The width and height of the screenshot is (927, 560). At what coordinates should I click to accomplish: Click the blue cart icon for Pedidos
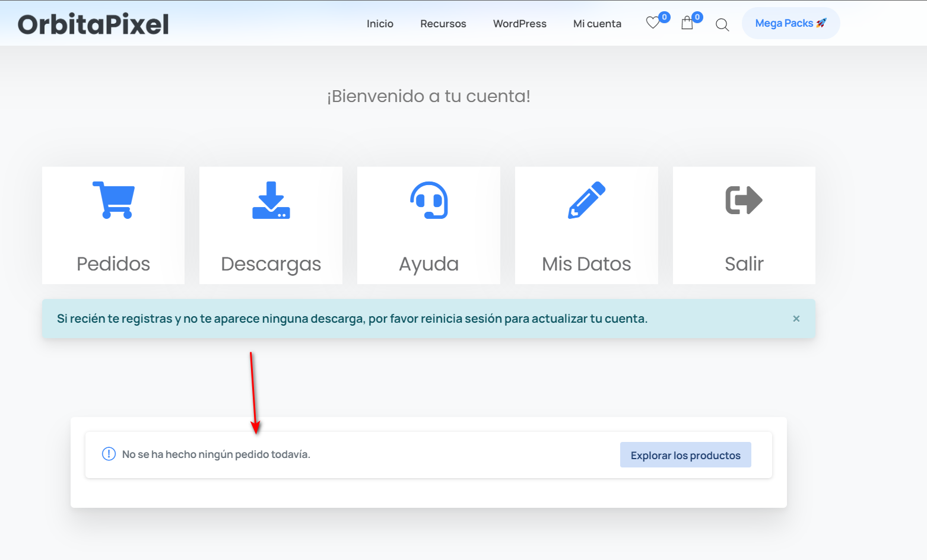click(114, 200)
